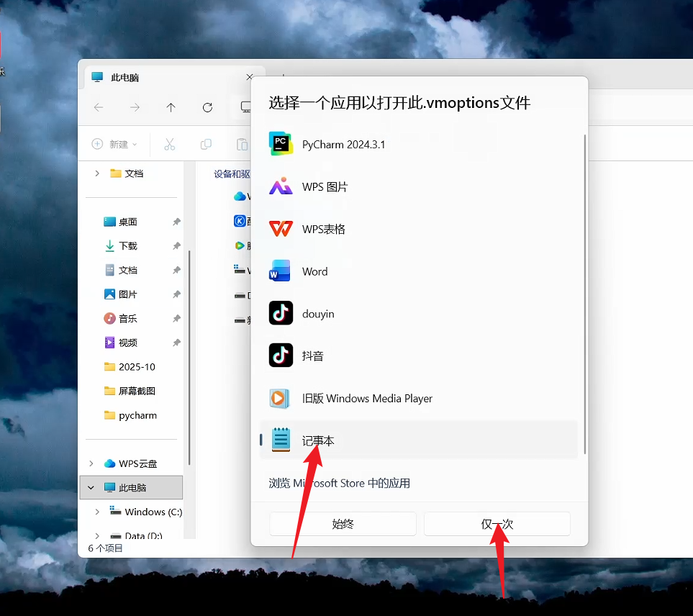Click the 设备和驱动 group header
This screenshot has width=693, height=616.
(x=232, y=174)
